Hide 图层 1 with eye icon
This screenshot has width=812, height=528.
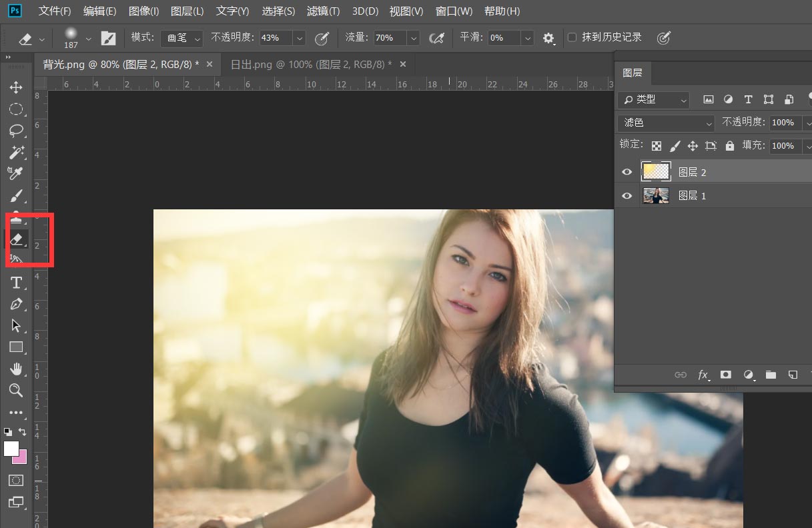point(627,196)
